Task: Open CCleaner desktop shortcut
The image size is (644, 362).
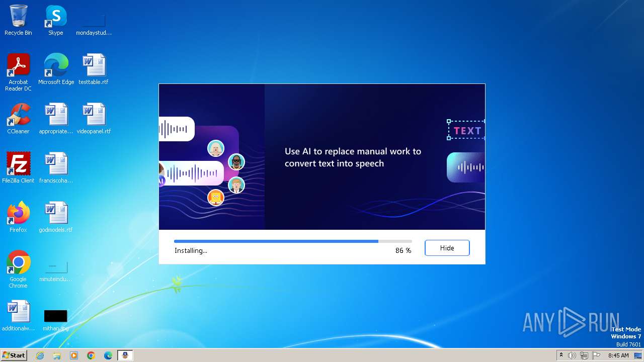Action: click(18, 119)
